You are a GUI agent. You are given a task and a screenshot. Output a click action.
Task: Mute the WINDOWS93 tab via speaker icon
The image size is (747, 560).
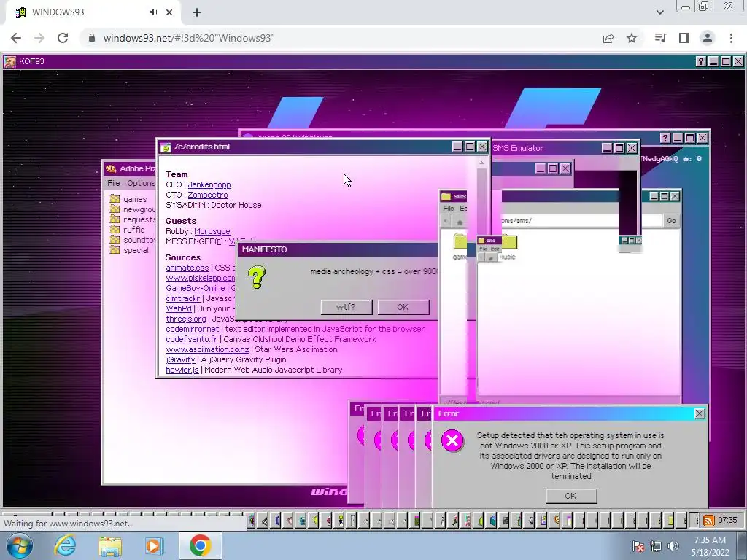pos(153,12)
